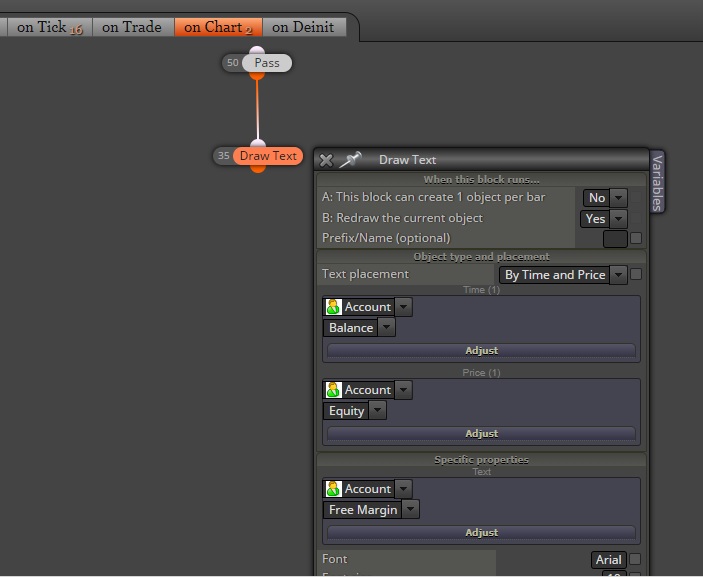
Task: Click the 'Font' label
Action: (334, 559)
